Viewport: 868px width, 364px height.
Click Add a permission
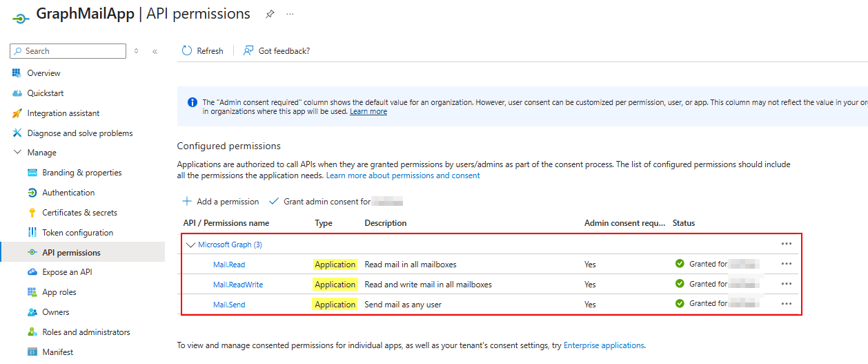pos(221,202)
